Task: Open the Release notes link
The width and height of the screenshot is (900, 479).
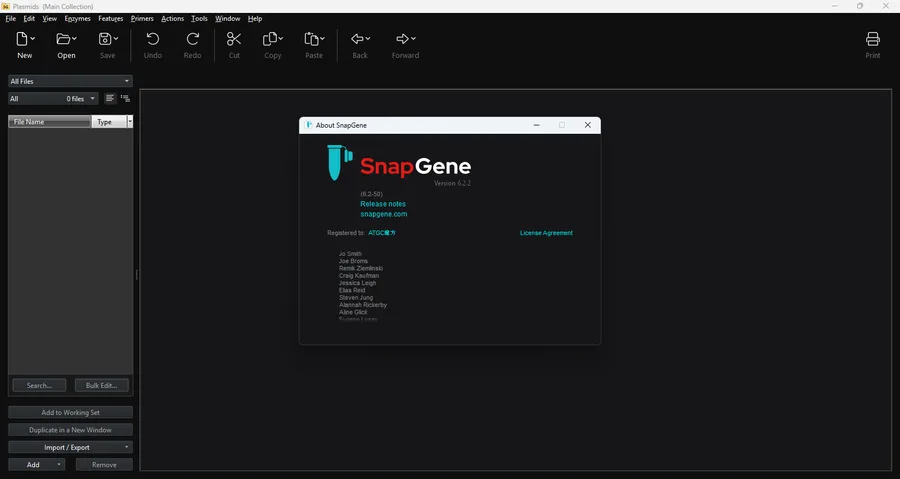Action: 383,204
